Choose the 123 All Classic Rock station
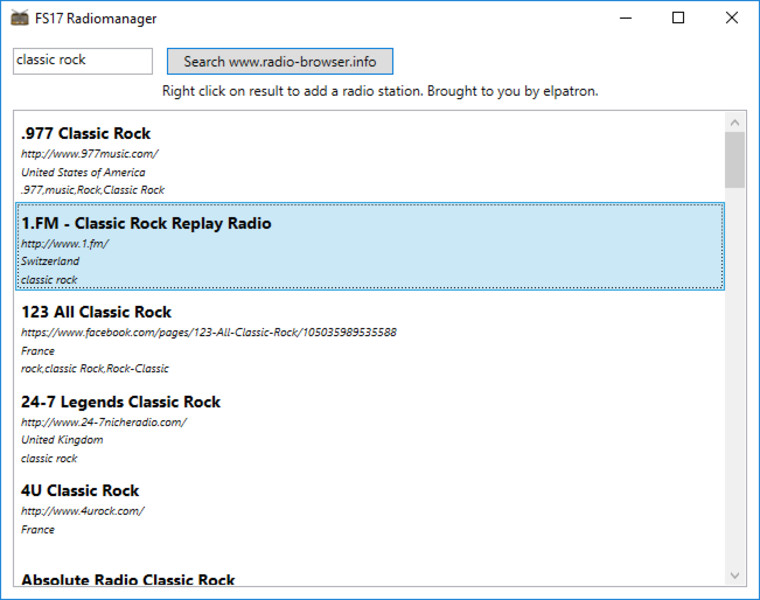This screenshot has height=600, width=760. (96, 313)
